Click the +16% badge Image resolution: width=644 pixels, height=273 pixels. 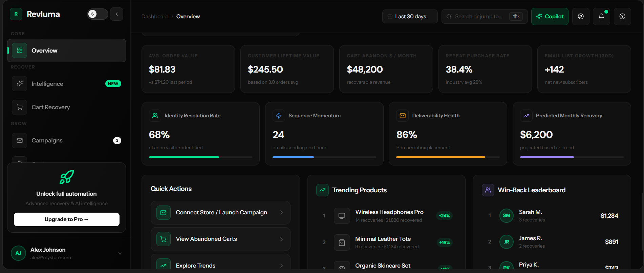point(444,242)
